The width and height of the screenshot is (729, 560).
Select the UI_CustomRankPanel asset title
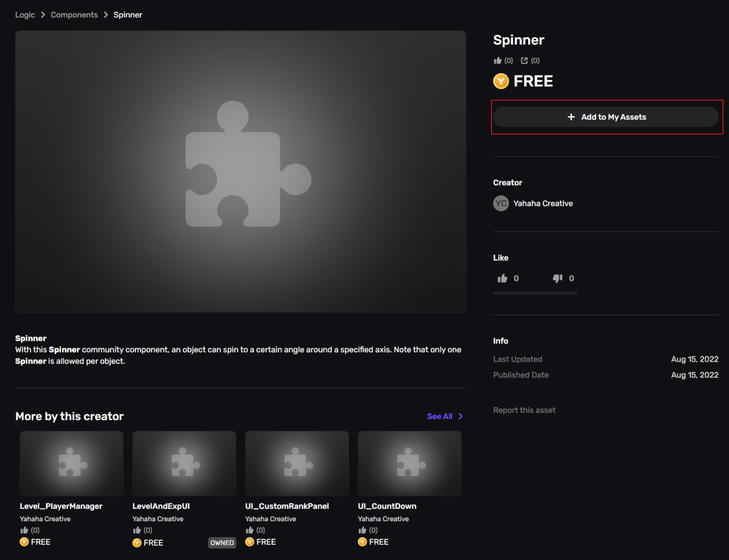287,506
